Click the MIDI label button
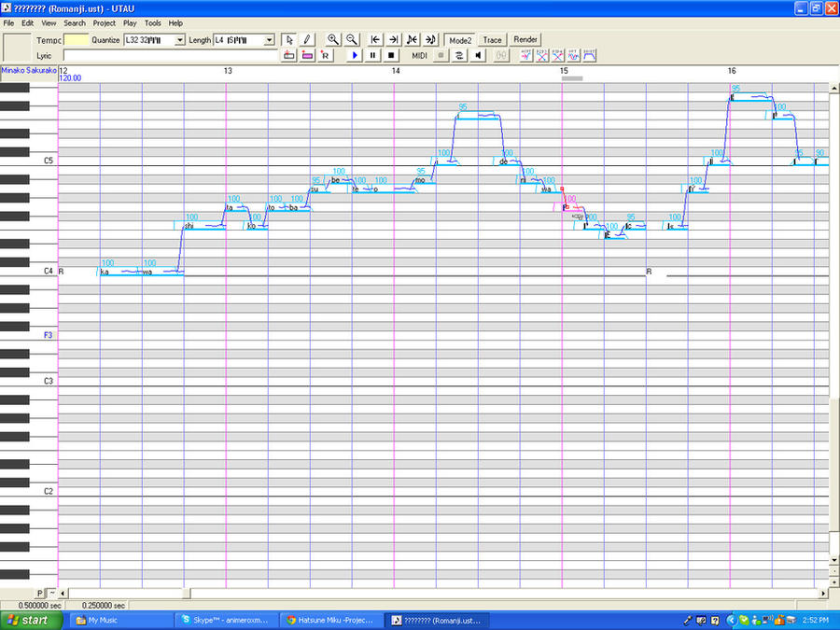 419,55
